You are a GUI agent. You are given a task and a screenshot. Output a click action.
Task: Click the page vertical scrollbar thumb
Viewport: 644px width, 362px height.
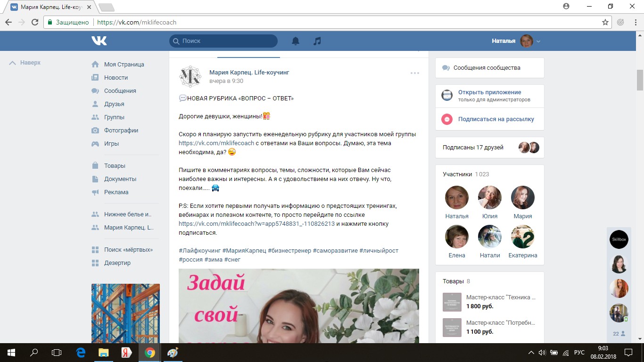[x=640, y=80]
